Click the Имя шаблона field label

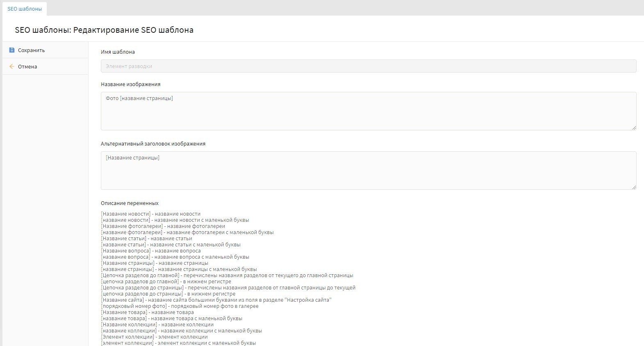118,52
